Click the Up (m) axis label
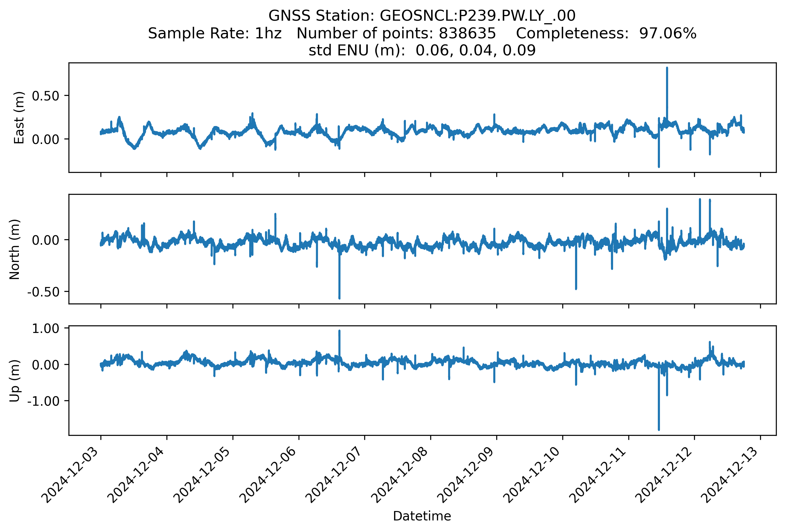The width and height of the screenshot is (785, 532). click(x=15, y=381)
